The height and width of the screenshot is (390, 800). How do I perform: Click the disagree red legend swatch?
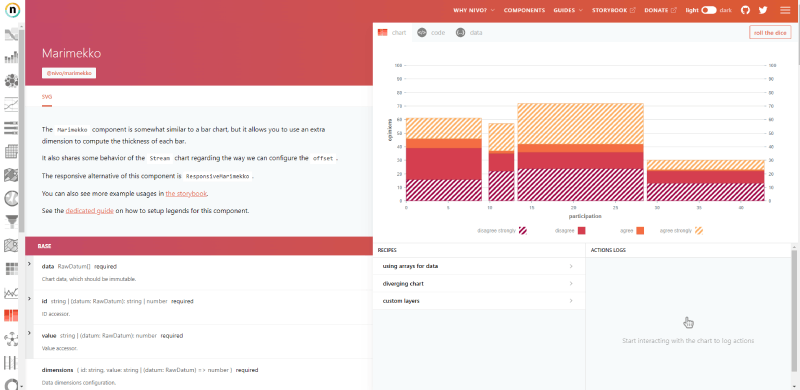pos(582,231)
